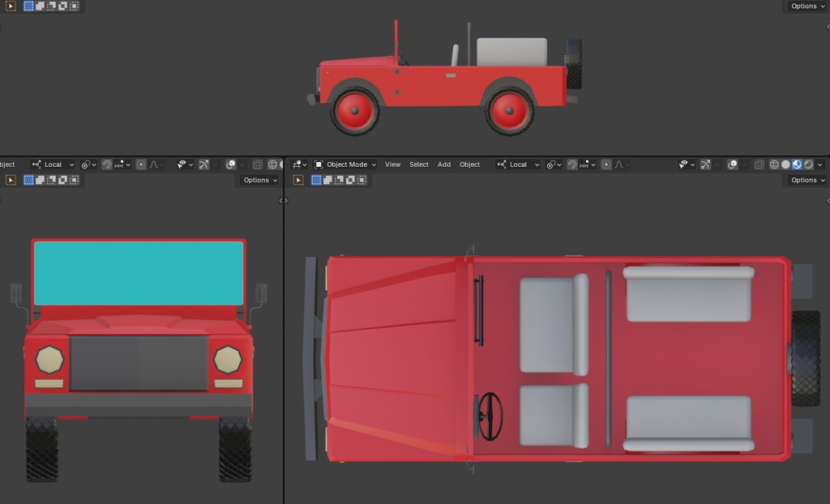Toggle snapping magnet in the top-view viewport
The image size is (830, 504).
coord(571,164)
